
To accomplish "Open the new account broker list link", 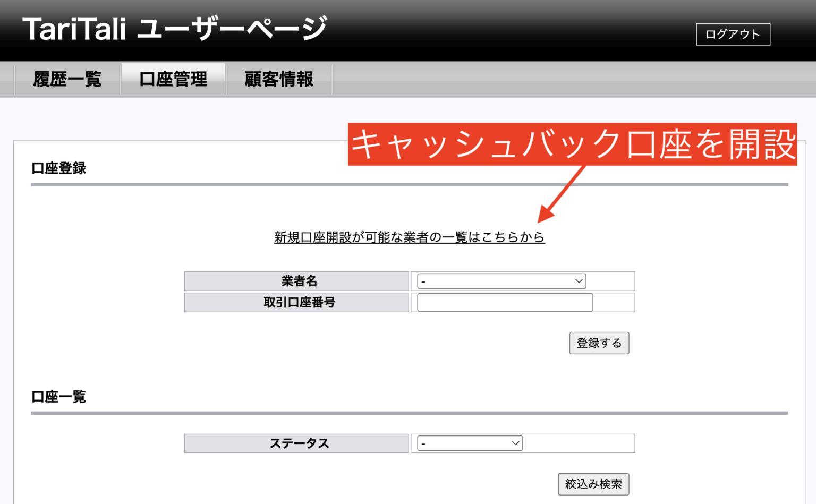I will point(409,238).
